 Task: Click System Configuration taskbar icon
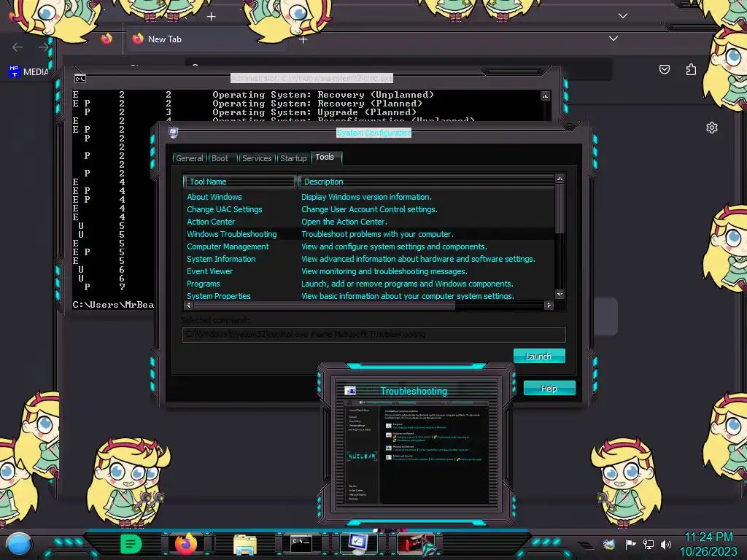click(x=358, y=544)
